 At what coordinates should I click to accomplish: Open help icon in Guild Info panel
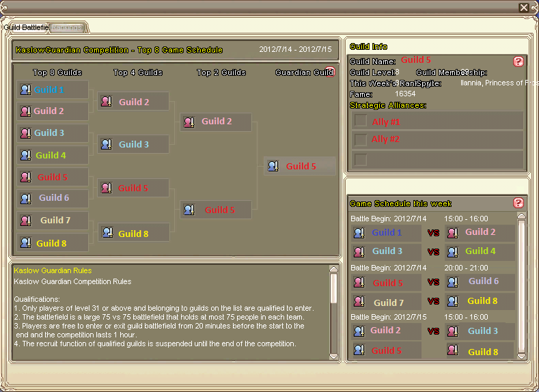pyautogui.click(x=519, y=61)
